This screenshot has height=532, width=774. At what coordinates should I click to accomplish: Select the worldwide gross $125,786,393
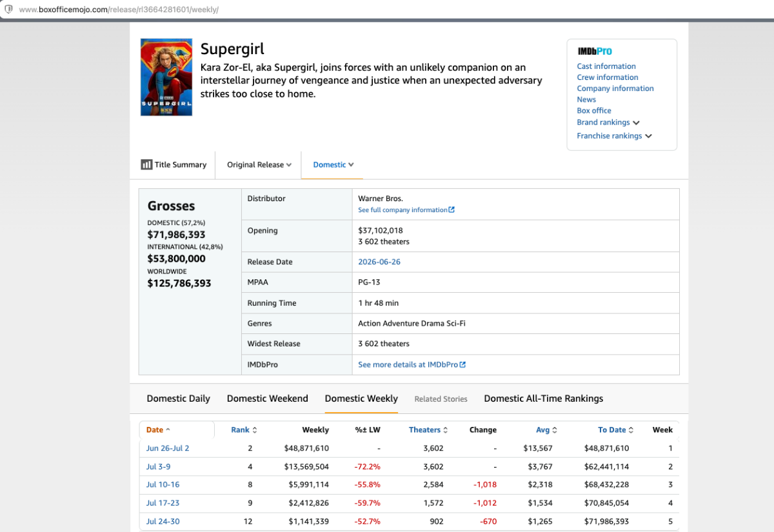pos(179,283)
